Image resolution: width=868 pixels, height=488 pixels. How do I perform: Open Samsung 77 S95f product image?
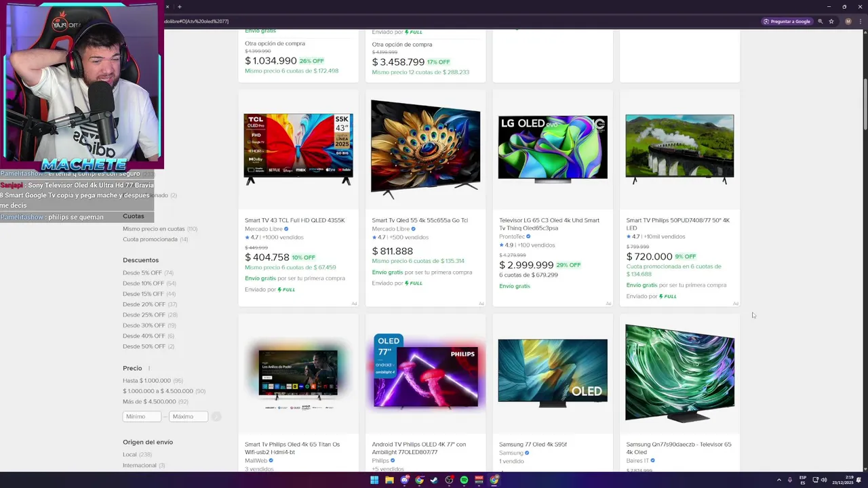[x=553, y=373]
